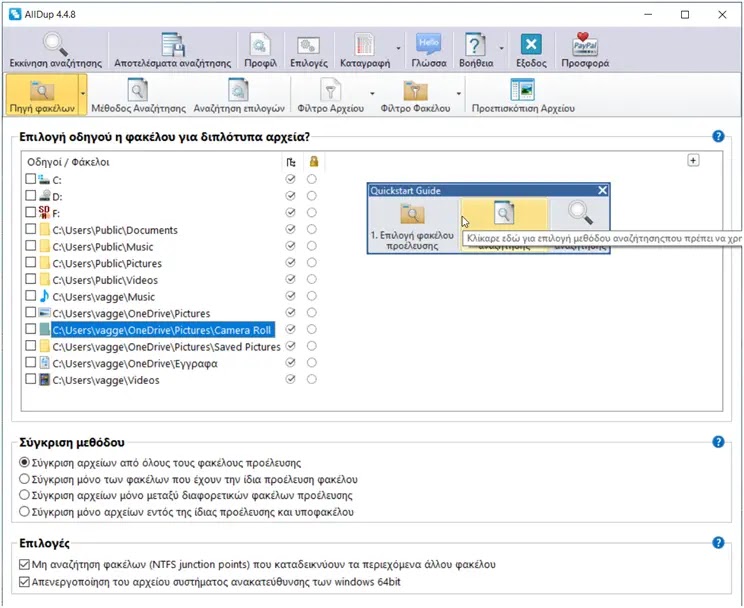
Task: Open the Φίλτρο Αρχείου tab
Action: click(330, 95)
